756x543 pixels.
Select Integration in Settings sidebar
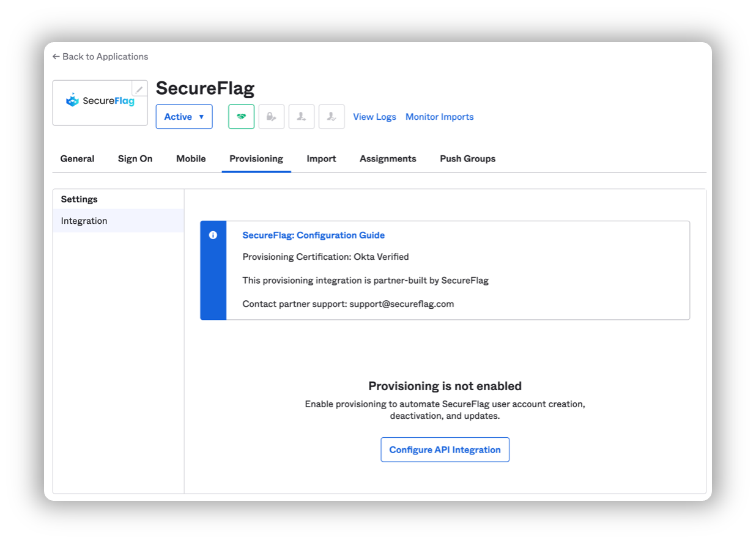coord(119,221)
